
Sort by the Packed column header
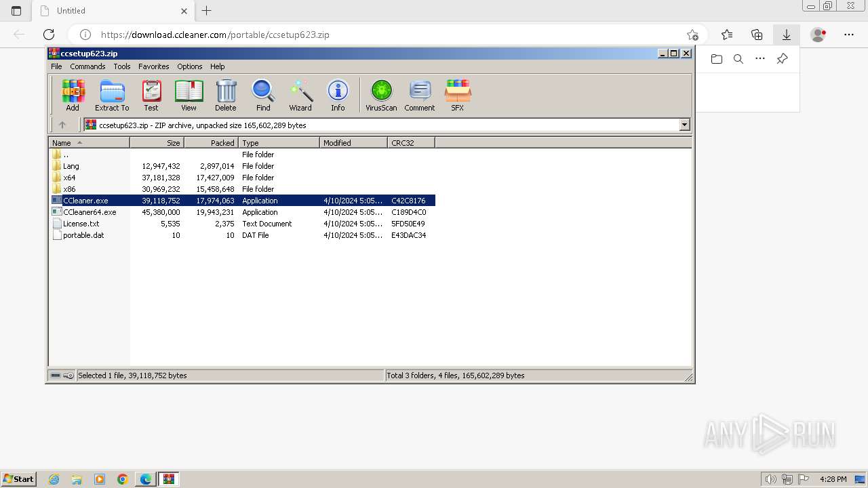(211, 142)
